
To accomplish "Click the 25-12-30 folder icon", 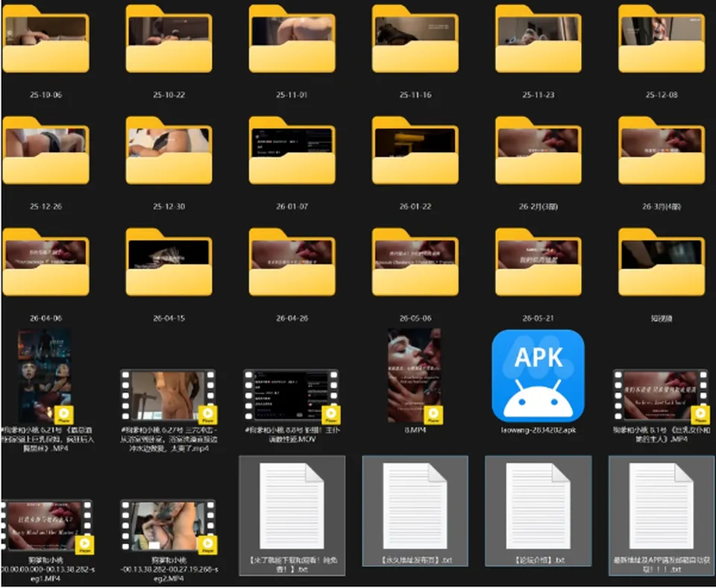I will click(169, 151).
